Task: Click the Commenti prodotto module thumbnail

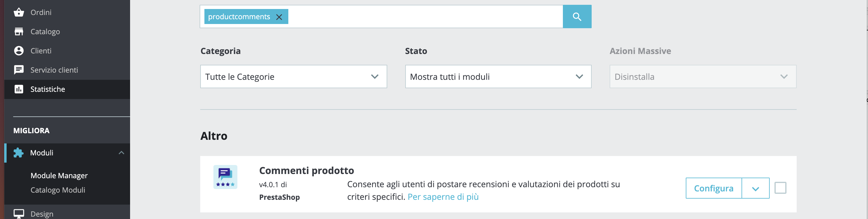Action: click(x=225, y=177)
